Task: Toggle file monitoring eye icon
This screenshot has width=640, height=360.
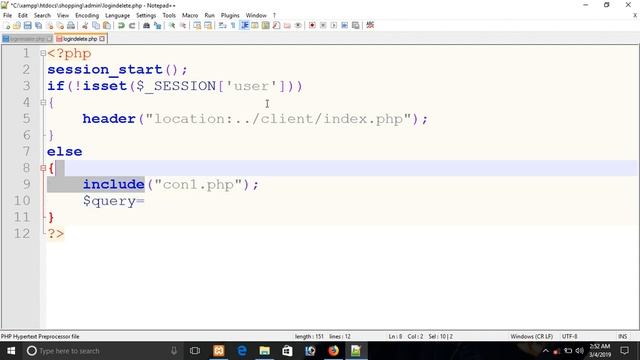Action: coord(298,25)
